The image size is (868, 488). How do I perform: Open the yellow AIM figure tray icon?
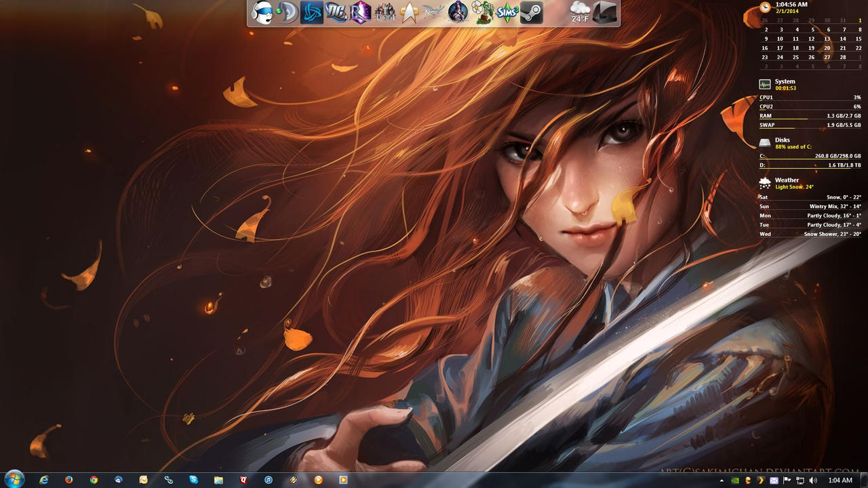[748, 481]
